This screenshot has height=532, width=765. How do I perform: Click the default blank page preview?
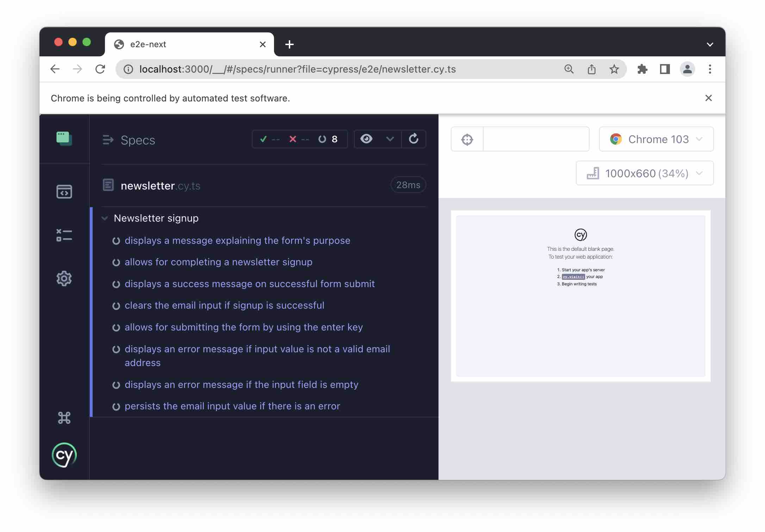click(580, 296)
